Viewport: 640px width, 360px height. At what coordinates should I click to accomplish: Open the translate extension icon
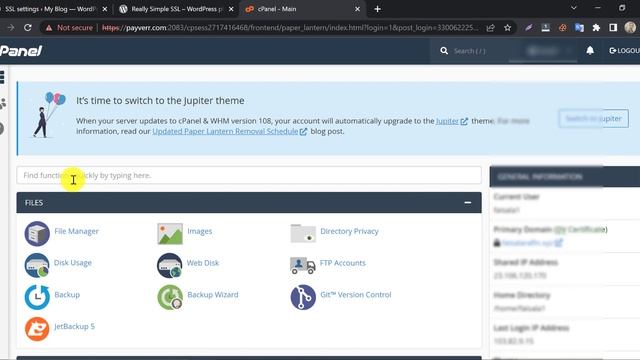[x=579, y=28]
